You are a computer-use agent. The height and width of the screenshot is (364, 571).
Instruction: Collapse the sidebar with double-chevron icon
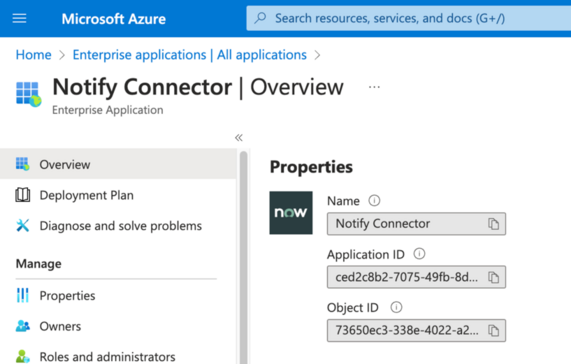point(239,138)
